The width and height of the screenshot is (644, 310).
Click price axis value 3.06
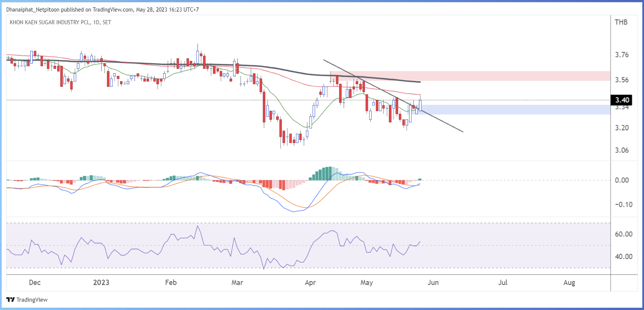tap(622, 150)
